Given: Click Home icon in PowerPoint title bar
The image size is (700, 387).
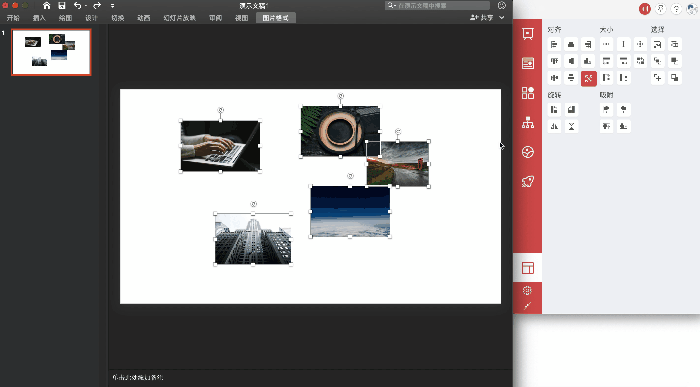Looking at the screenshot, I should coord(46,5).
